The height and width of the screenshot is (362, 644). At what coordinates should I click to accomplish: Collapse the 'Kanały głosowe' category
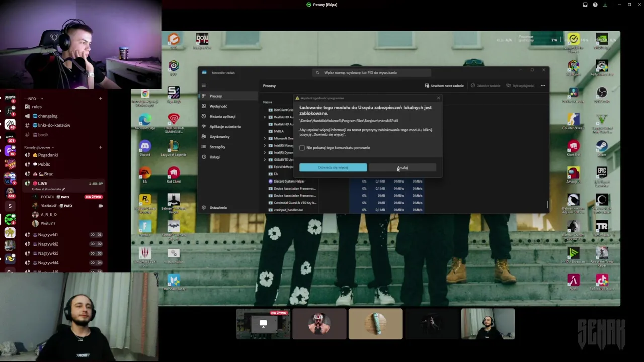tap(39, 147)
